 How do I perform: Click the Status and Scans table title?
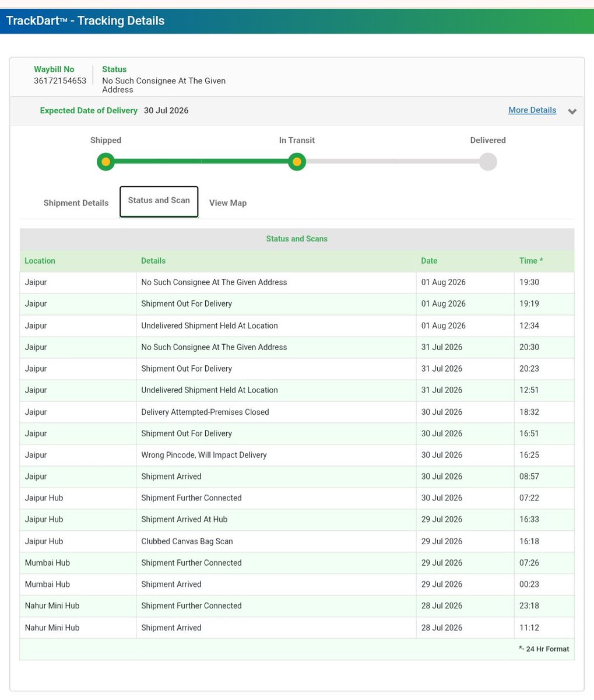coord(297,239)
